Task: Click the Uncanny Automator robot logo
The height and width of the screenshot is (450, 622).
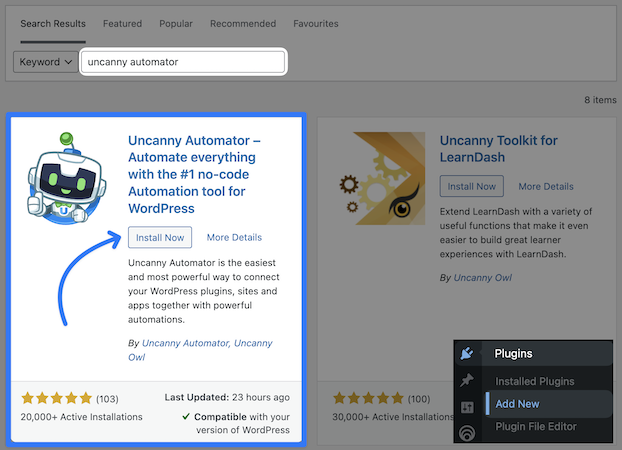Action: point(67,178)
